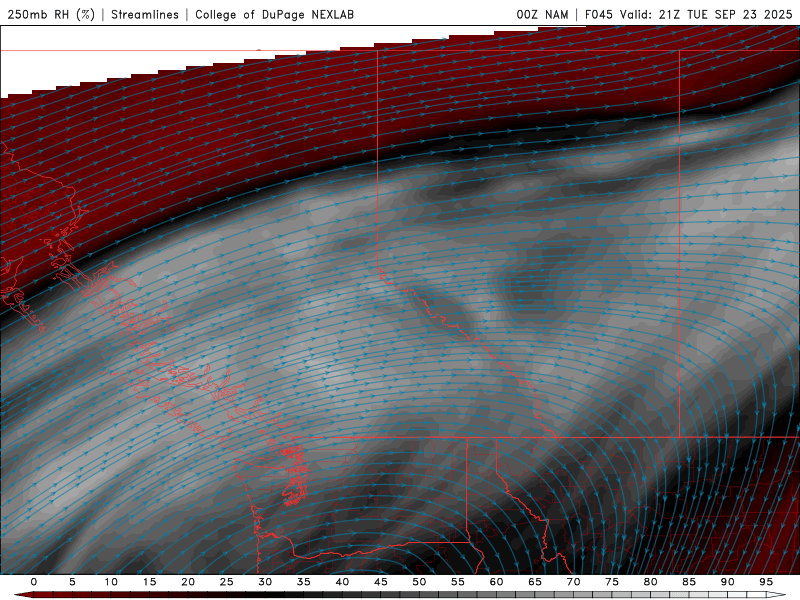Screen dimensions: 800x600
Task: Select the "75" value on the color scale
Action: [x=612, y=582]
